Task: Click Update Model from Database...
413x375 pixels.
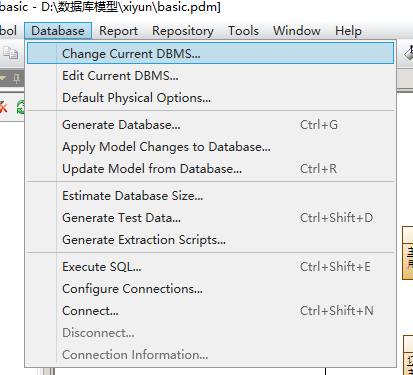Action: tap(210, 169)
